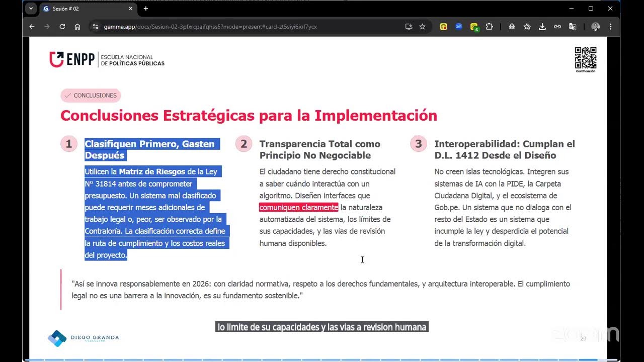Click the title 'Transparencia Total como Principio No Negociable'
The height and width of the screenshot is (362, 644).
point(320,150)
